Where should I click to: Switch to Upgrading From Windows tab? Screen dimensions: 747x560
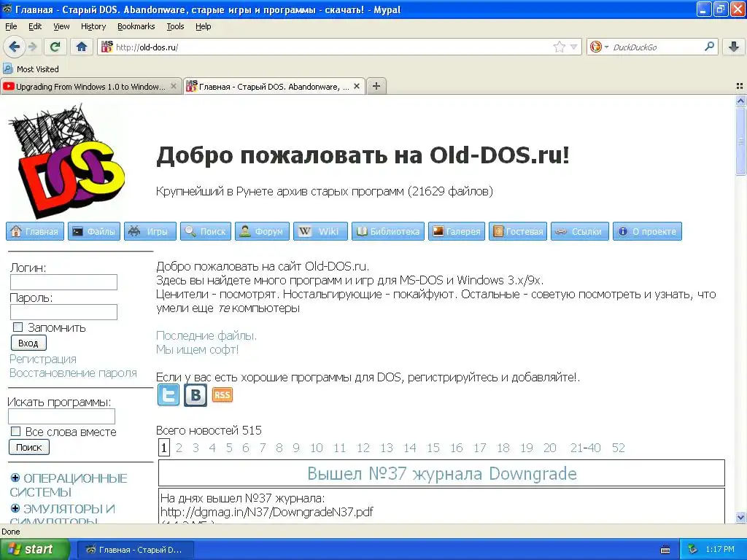click(x=90, y=86)
